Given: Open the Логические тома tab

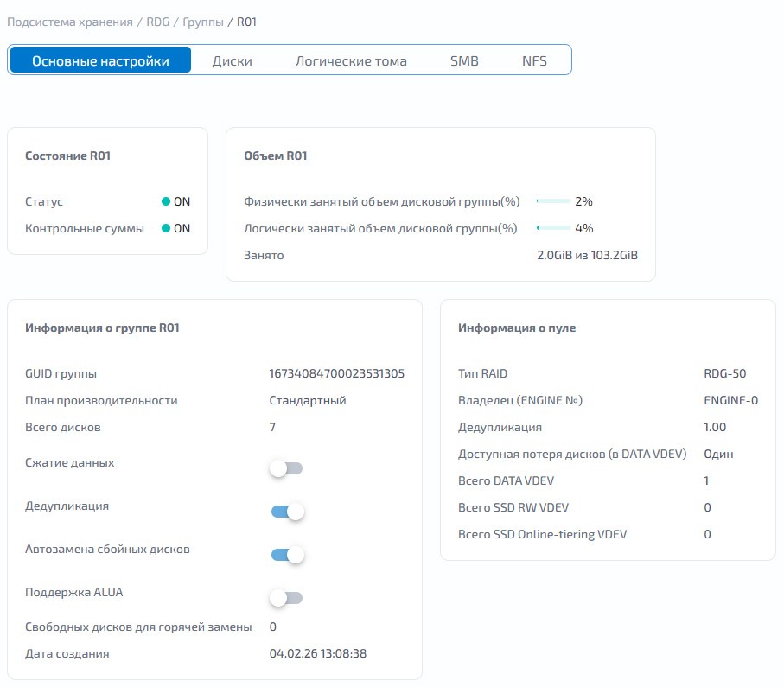Looking at the screenshot, I should coord(351,61).
